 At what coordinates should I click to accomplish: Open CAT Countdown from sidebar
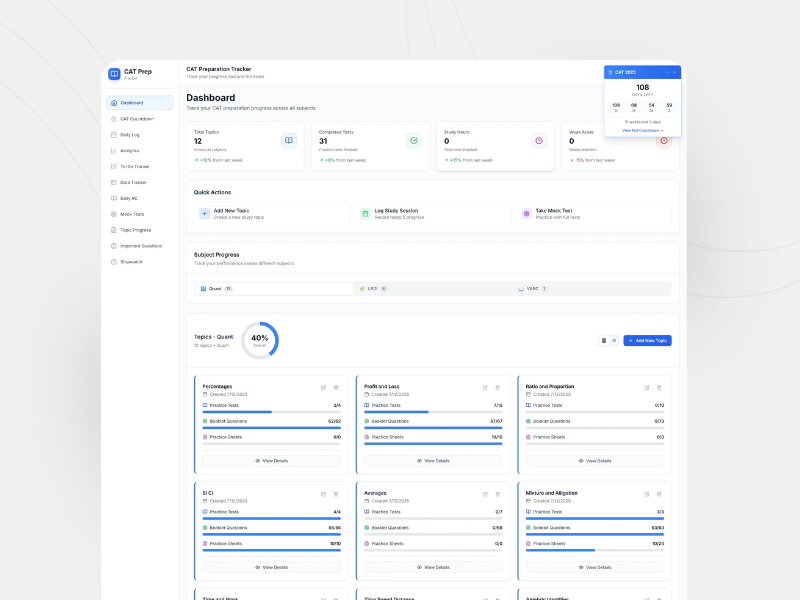pos(136,119)
